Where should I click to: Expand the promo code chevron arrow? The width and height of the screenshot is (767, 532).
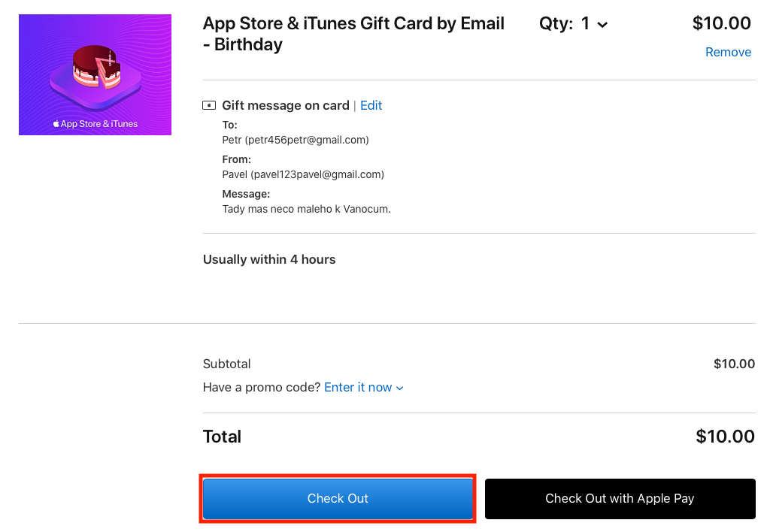[400, 388]
